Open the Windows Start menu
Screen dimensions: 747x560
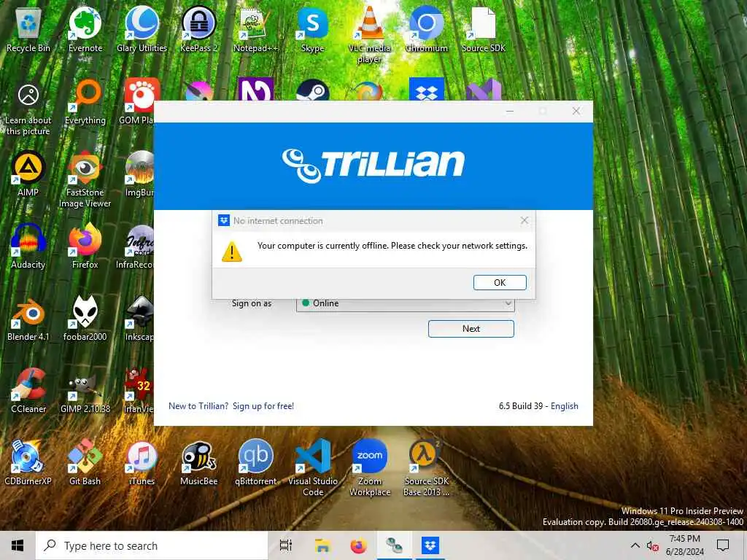click(18, 545)
